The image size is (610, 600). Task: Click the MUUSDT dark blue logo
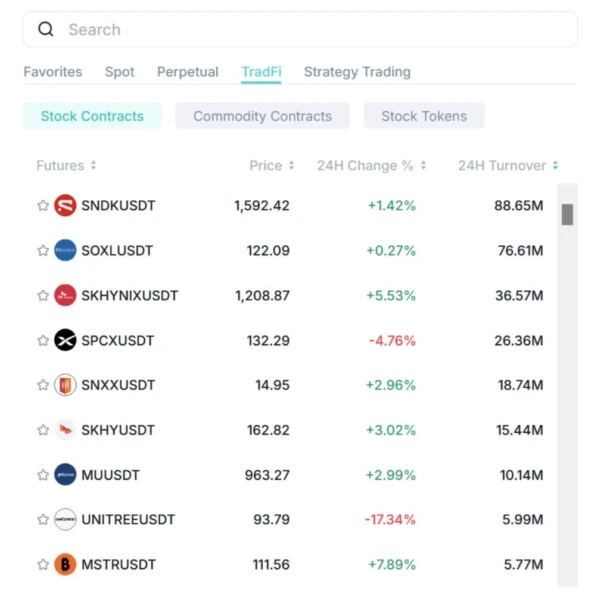[65, 475]
